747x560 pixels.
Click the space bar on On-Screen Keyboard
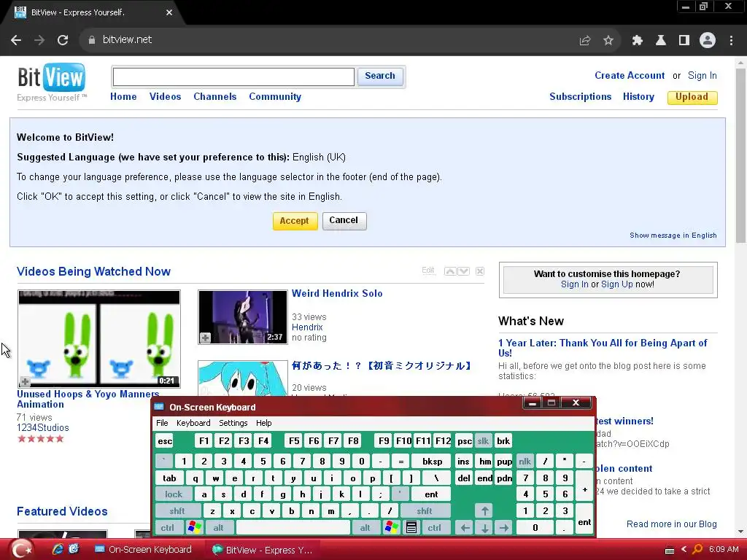[293, 528]
